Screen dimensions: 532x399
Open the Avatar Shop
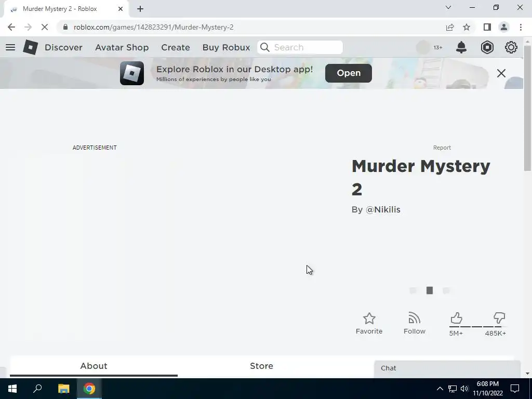point(122,47)
